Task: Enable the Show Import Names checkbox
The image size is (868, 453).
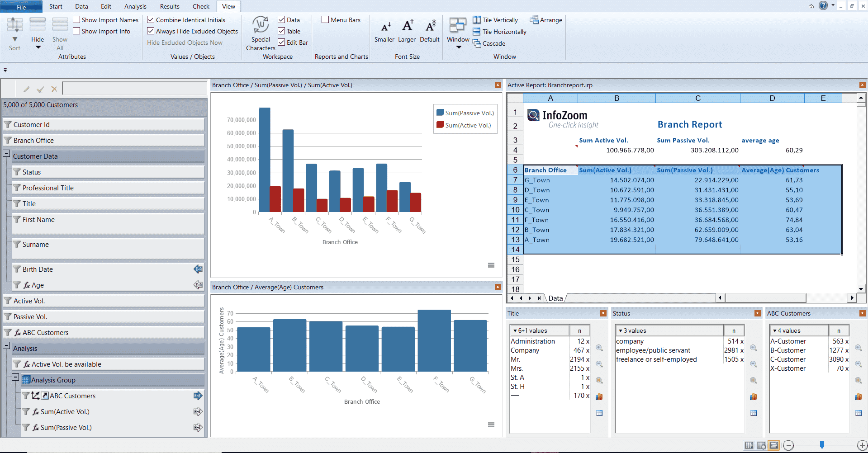Action: click(77, 20)
